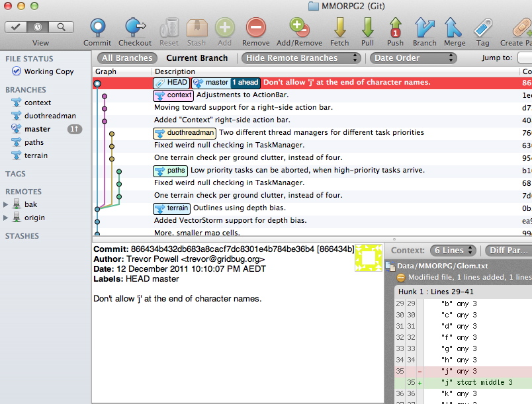532x404 pixels.
Task: Click the duothreadman branch label in the commit list
Action: point(185,133)
